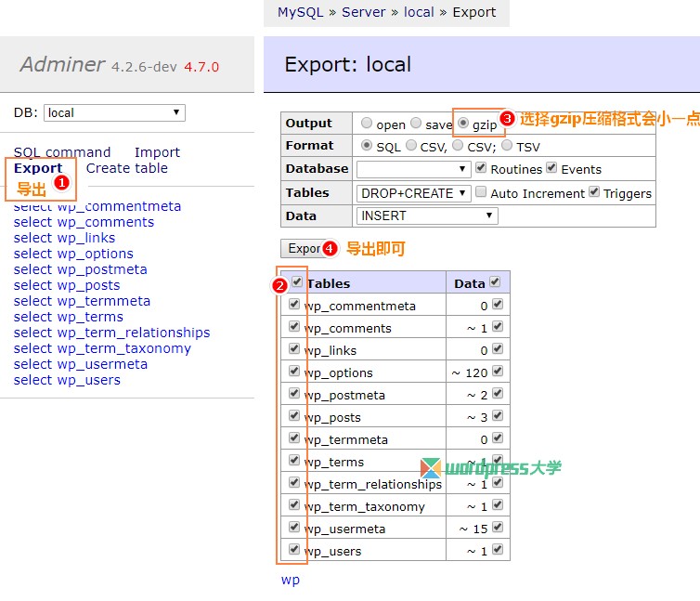Screen dimensions: 700x601
Task: Open the wp prefix link below table
Action: tap(291, 580)
